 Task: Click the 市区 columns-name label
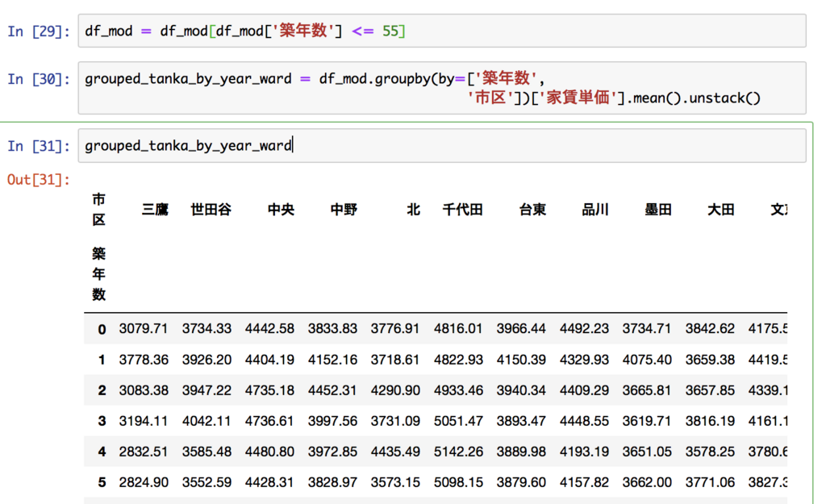point(98,210)
